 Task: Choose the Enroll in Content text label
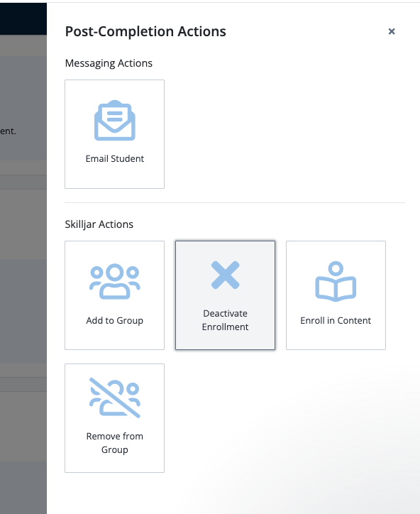coord(336,320)
